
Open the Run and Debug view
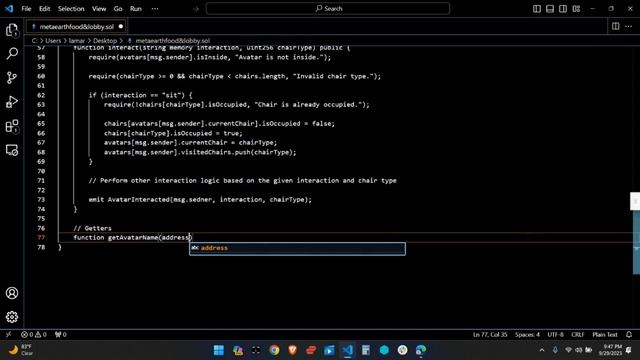(12, 102)
